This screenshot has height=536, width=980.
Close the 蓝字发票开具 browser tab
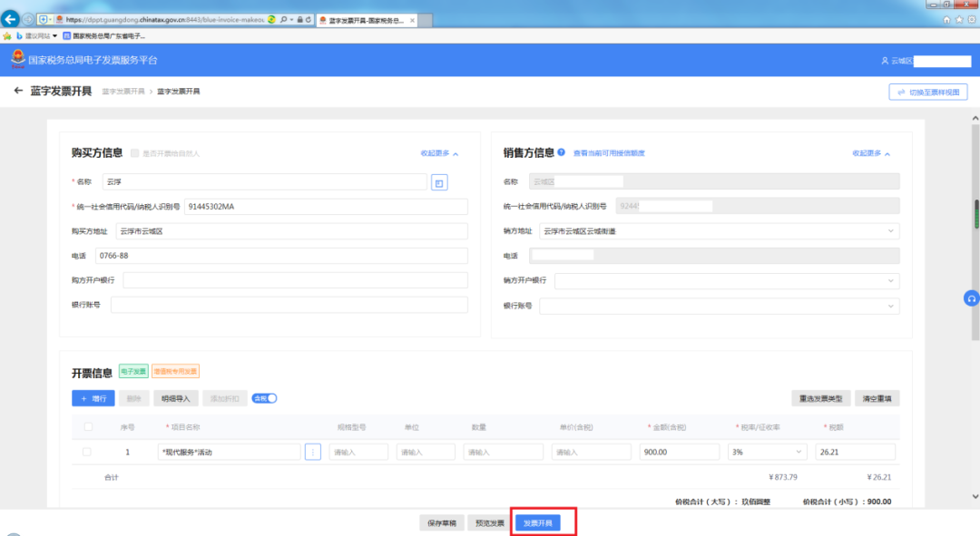pyautogui.click(x=412, y=21)
